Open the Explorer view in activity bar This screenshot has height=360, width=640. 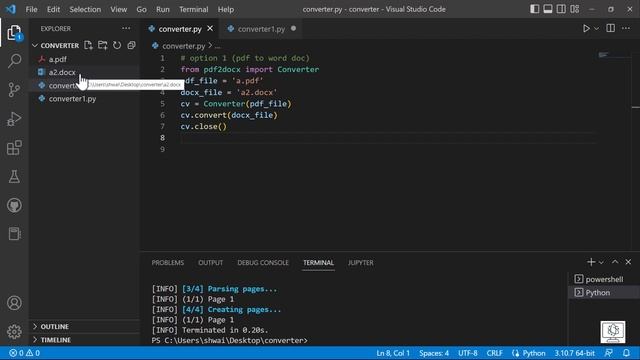14,33
